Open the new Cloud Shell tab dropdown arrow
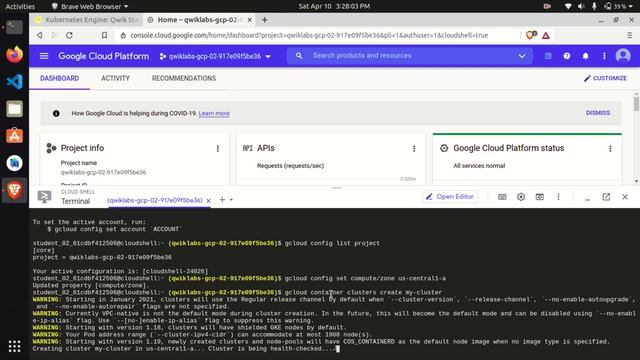 [x=231, y=200]
